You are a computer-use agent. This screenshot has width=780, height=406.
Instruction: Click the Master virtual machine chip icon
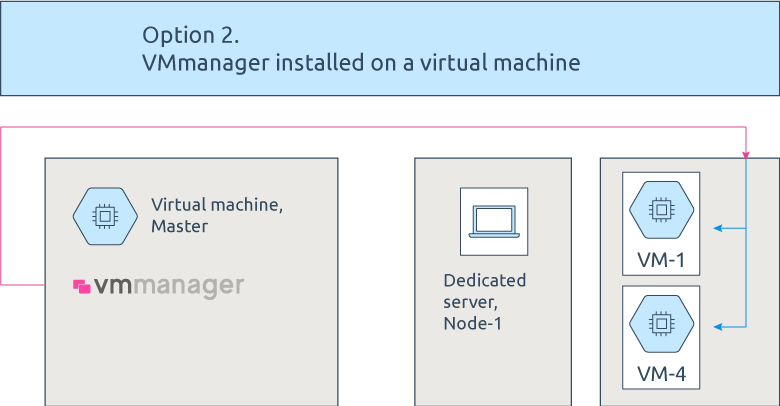[105, 216]
